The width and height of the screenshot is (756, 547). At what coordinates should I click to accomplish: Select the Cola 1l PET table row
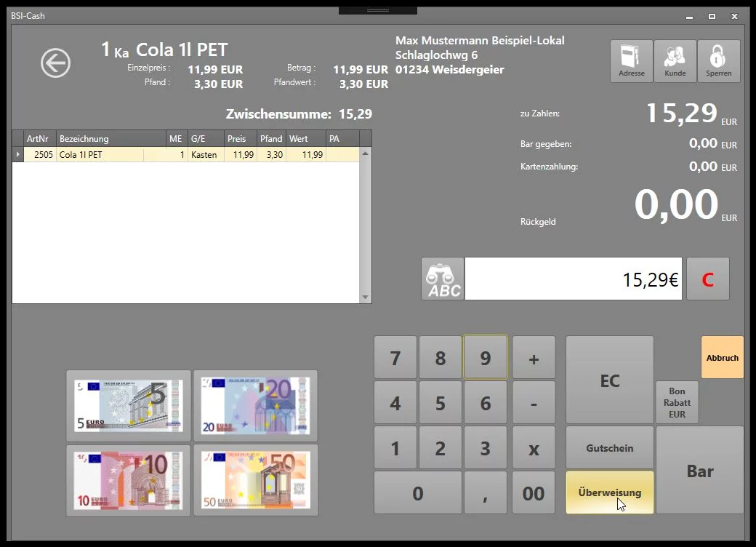pyautogui.click(x=185, y=155)
